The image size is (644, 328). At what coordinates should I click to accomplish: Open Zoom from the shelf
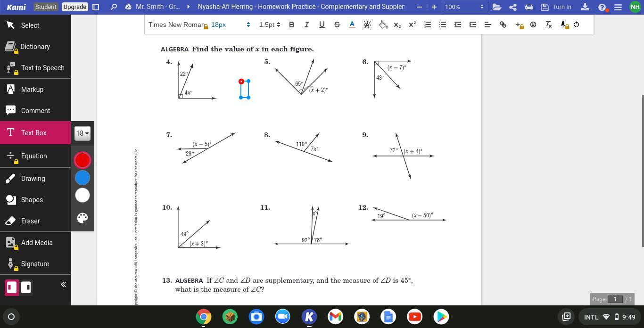tap(283, 317)
